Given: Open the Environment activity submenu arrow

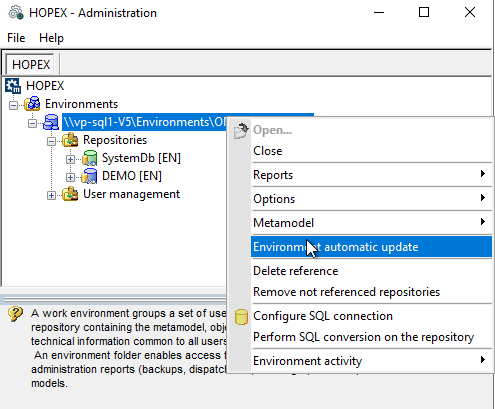Looking at the screenshot, I should click(483, 360).
